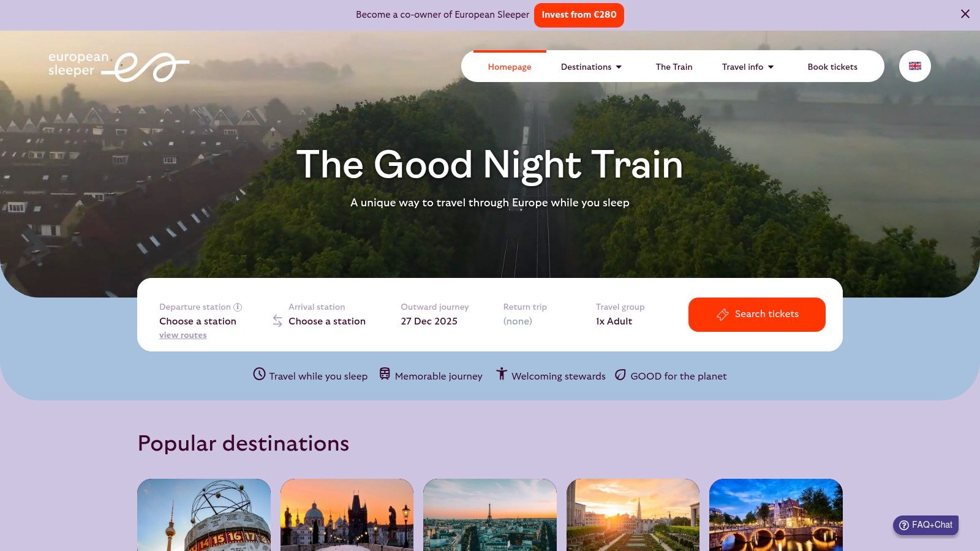Image resolution: width=980 pixels, height=551 pixels.
Task: Click the Invest from €280 button
Action: 579,15
